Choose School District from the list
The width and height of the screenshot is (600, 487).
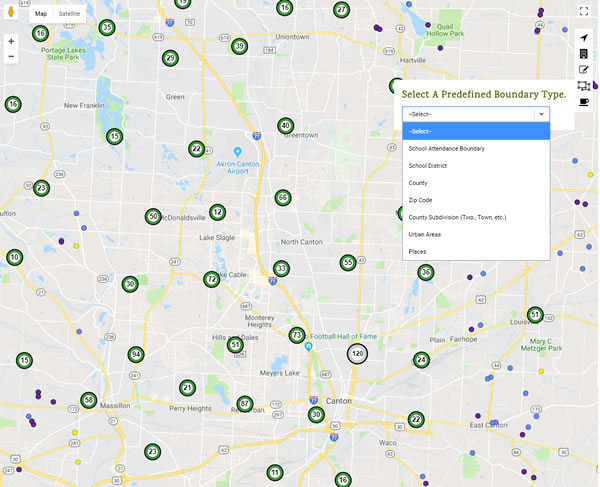click(x=428, y=166)
